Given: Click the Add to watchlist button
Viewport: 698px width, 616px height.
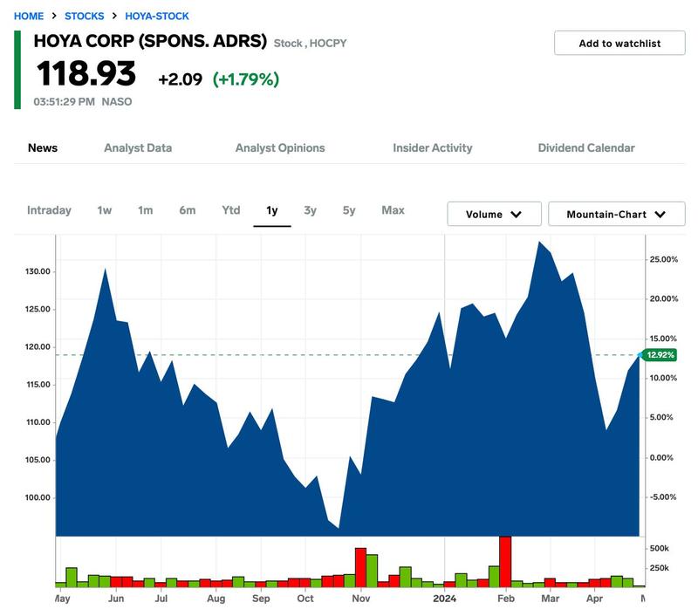Looking at the screenshot, I should tap(619, 43).
